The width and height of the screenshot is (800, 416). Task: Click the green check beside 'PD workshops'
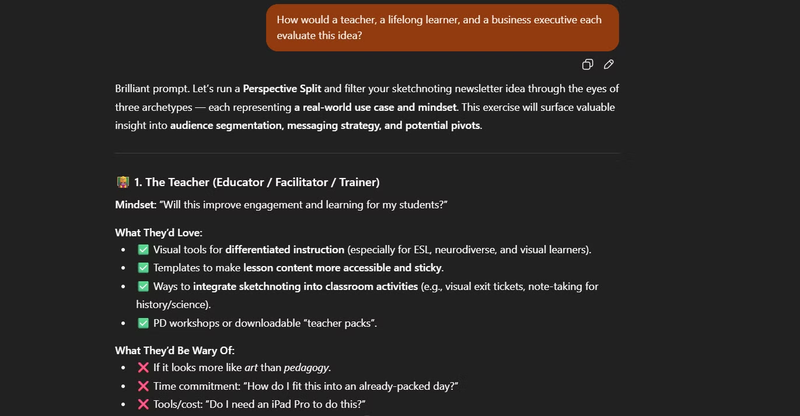tap(143, 323)
